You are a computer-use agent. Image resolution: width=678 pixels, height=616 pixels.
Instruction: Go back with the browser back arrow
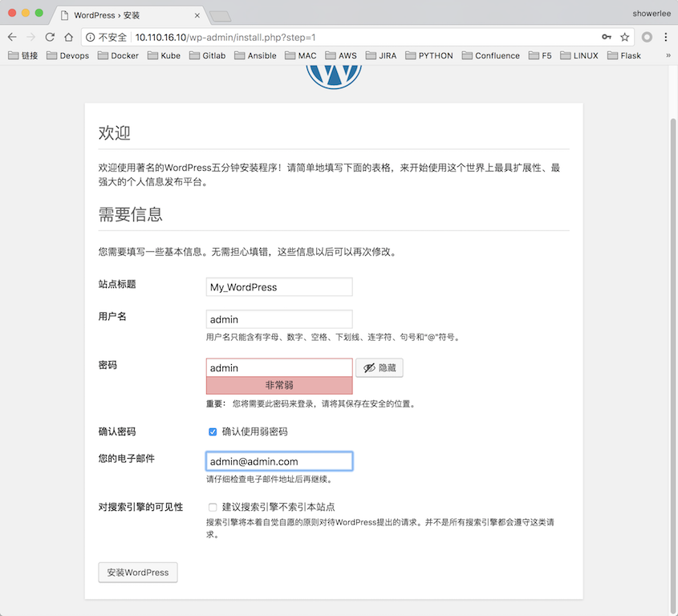(12, 37)
